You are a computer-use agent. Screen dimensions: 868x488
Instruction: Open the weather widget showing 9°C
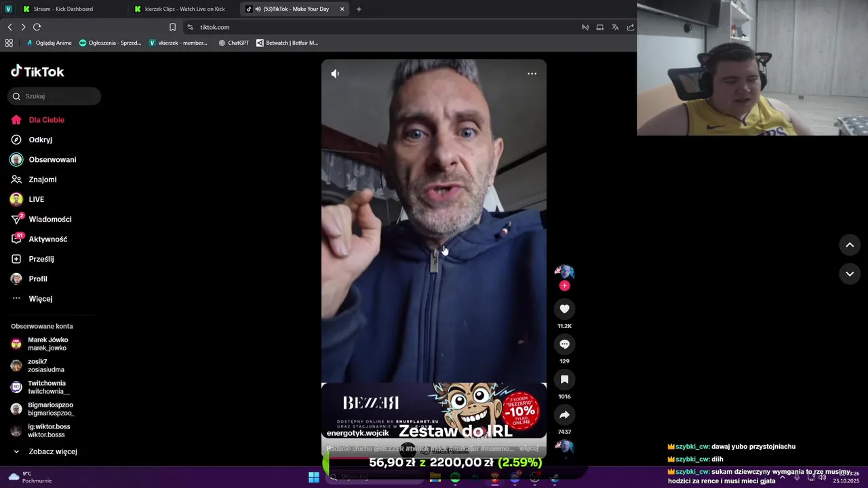pos(30,477)
